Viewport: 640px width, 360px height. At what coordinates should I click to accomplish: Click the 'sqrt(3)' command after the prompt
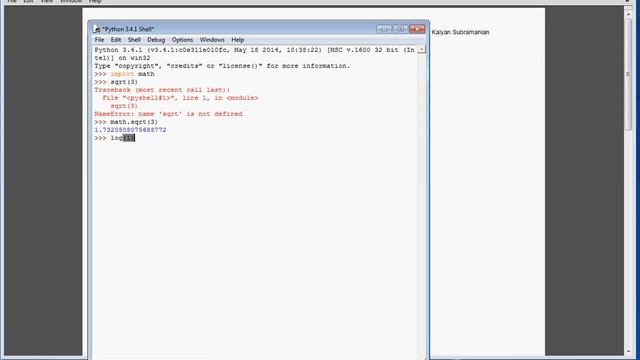click(x=124, y=82)
